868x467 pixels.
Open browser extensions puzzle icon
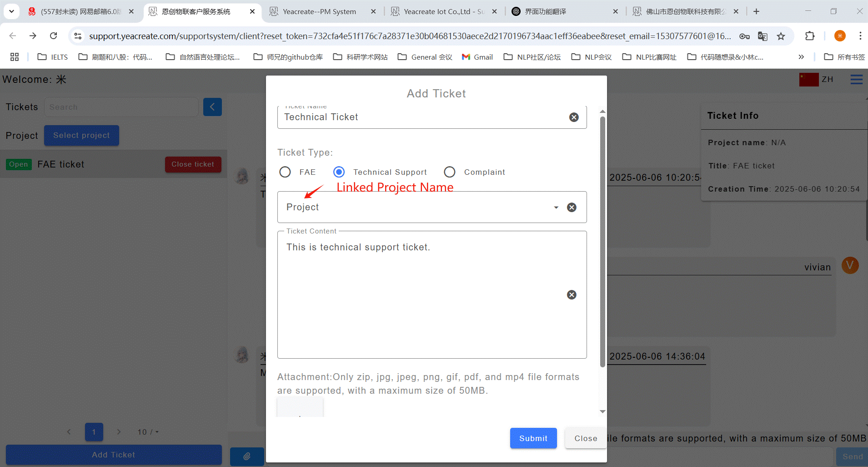point(809,36)
